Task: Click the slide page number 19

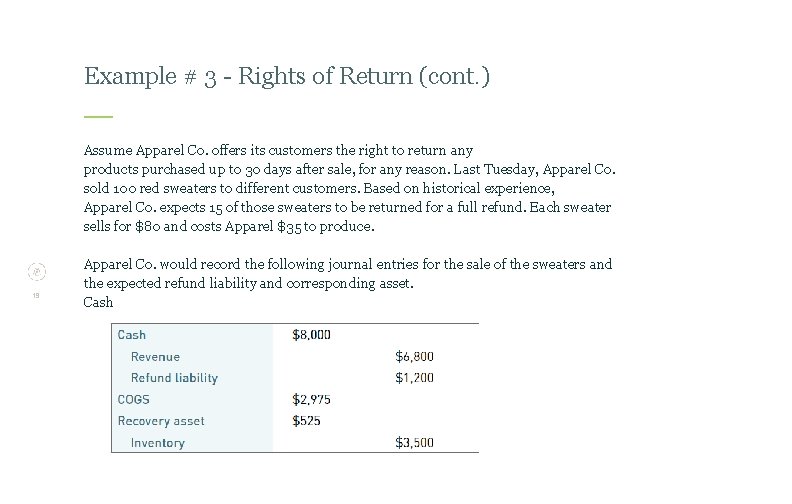Action: pos(36,295)
